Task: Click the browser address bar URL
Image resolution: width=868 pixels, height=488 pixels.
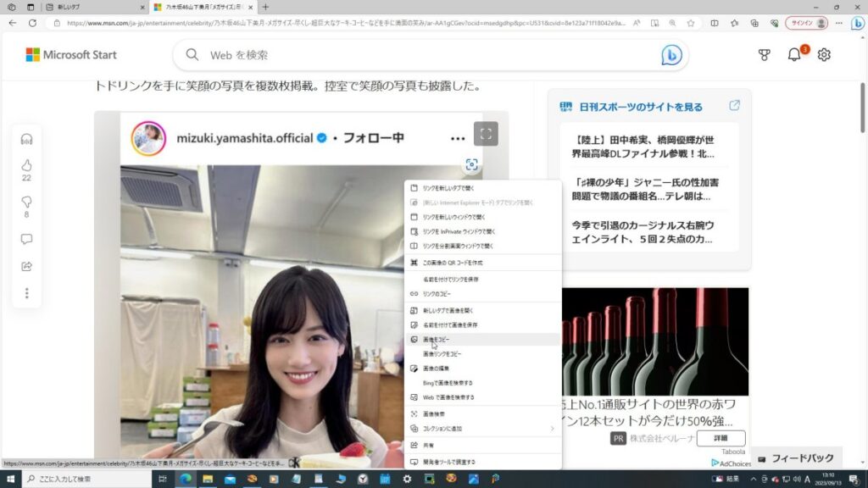Action: tap(346, 23)
